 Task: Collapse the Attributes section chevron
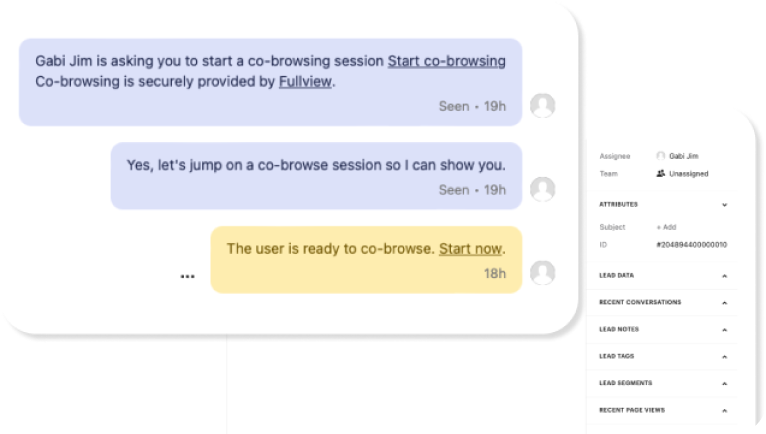pyautogui.click(x=724, y=204)
